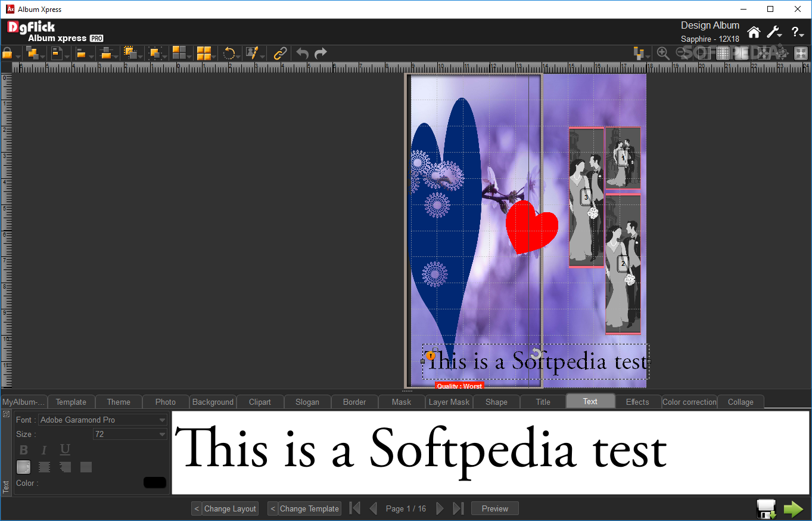Viewport: 812px width, 521px height.
Task: Open the Font dropdown Adobe Garamond Pro
Action: pos(102,420)
